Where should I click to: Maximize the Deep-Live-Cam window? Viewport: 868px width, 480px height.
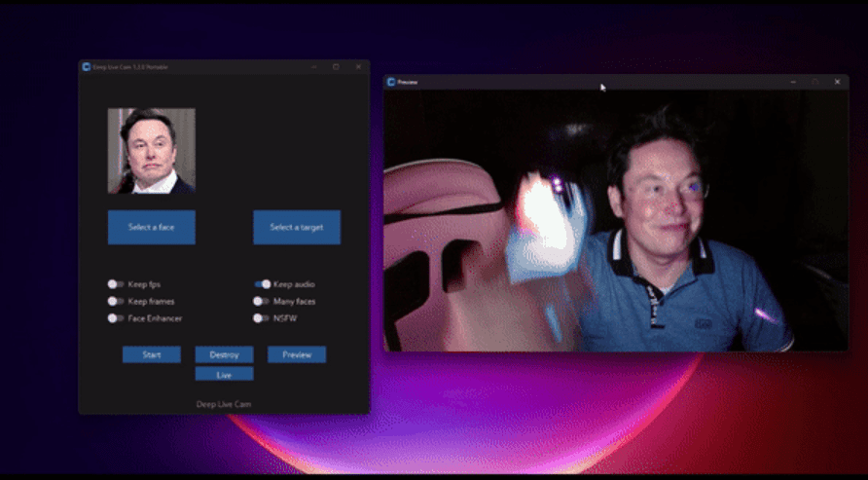pos(336,67)
